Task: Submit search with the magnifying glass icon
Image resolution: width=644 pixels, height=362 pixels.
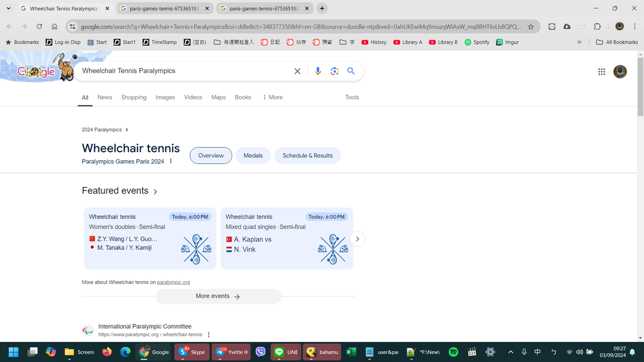Action: click(x=351, y=70)
